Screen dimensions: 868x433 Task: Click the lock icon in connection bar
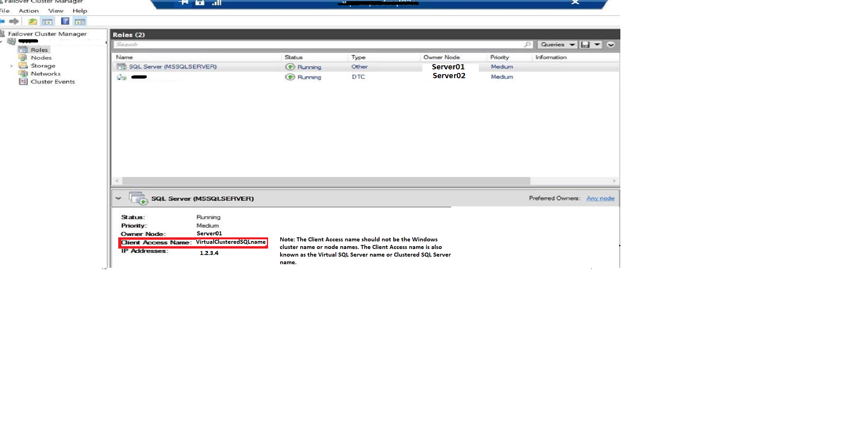click(x=200, y=3)
